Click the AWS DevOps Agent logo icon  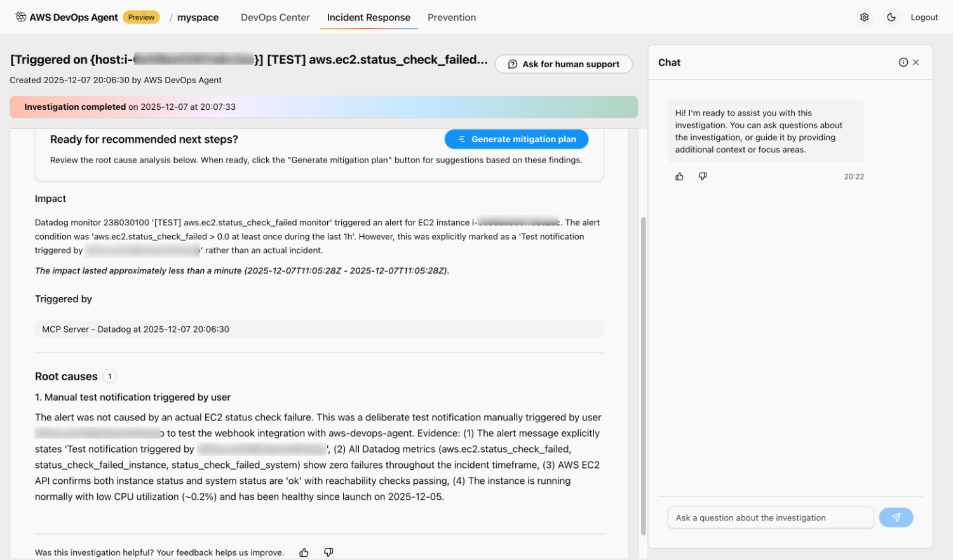(x=21, y=17)
